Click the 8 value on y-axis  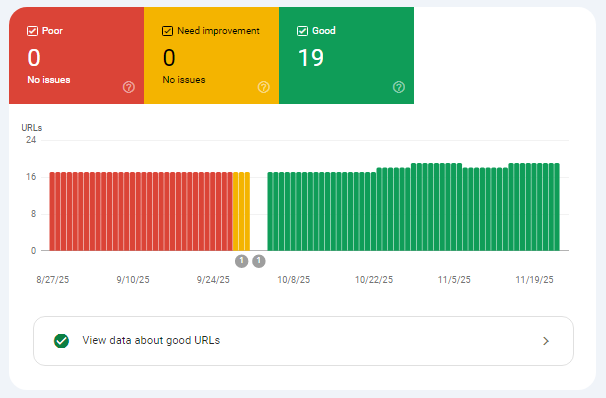(33, 214)
